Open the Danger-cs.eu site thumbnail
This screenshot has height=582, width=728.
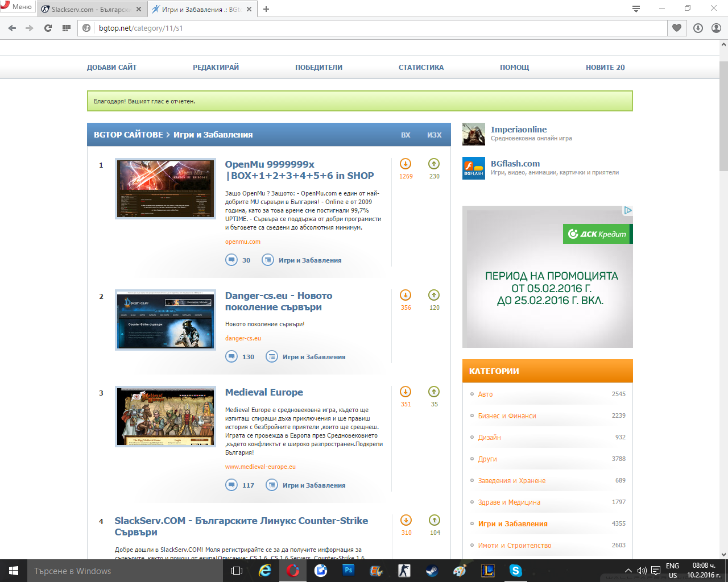click(166, 320)
